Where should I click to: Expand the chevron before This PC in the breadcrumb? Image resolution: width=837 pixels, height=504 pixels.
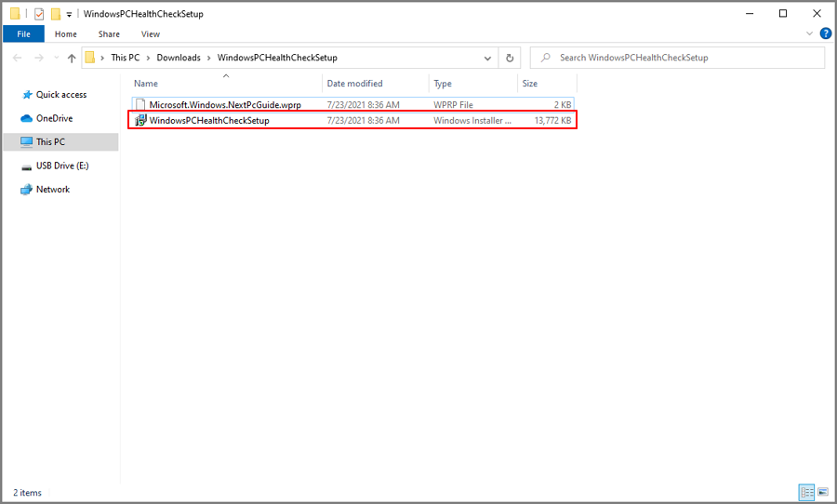pos(102,58)
